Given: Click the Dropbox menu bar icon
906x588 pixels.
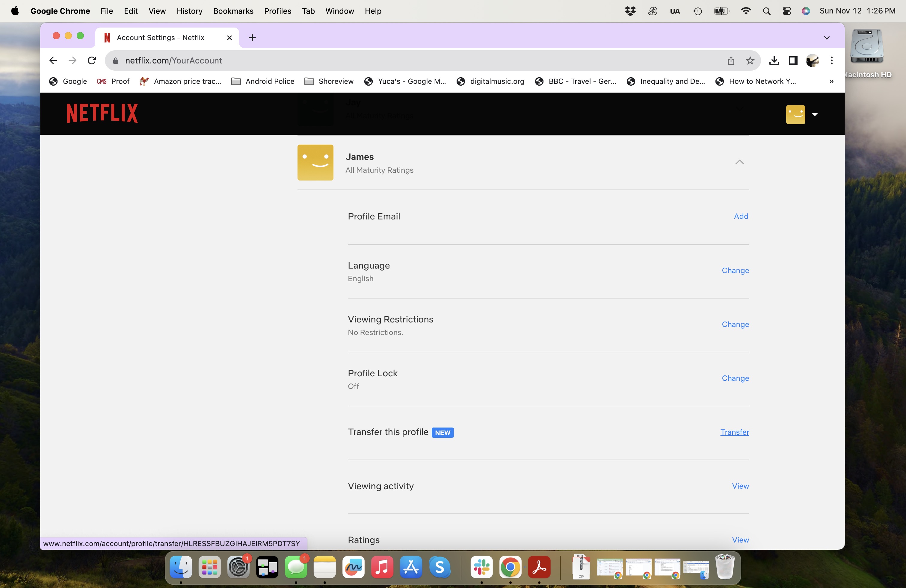Looking at the screenshot, I should [x=630, y=11].
